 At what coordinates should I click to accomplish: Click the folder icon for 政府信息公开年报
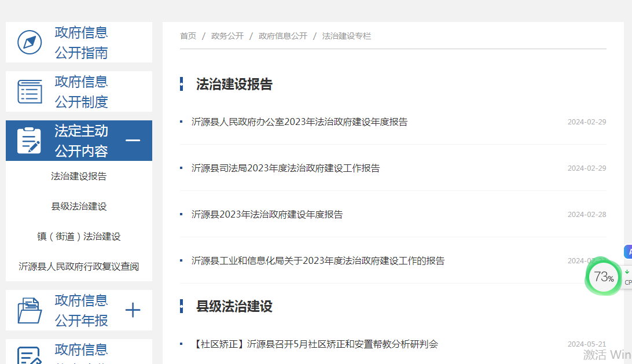[30, 310]
